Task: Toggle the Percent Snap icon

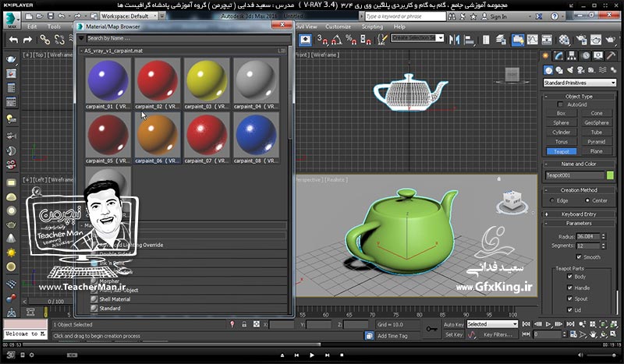Action: point(350,40)
